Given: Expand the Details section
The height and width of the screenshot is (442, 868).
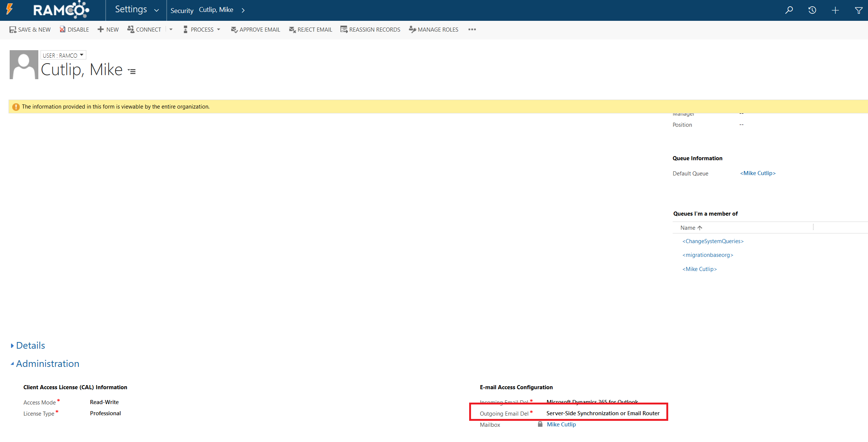Looking at the screenshot, I should [x=30, y=345].
